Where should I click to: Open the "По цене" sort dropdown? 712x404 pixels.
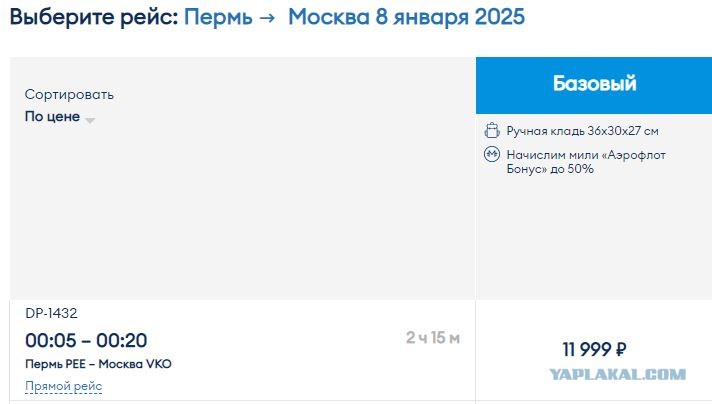[x=59, y=117]
